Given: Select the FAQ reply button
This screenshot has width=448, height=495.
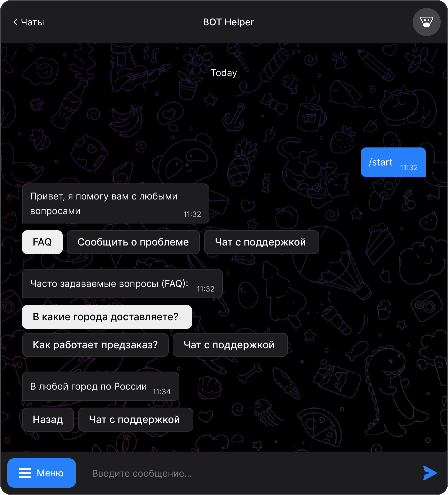Looking at the screenshot, I should (x=42, y=242).
